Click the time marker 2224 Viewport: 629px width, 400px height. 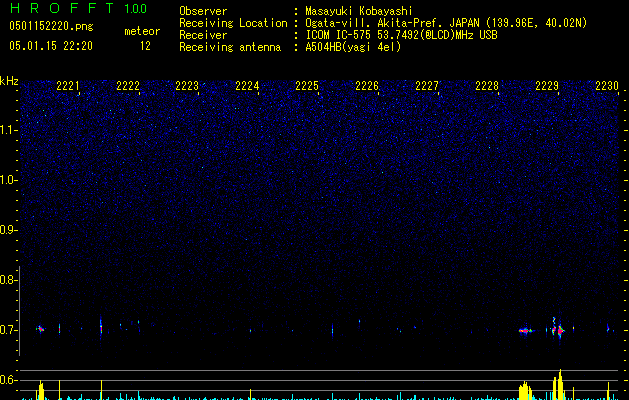(x=247, y=85)
